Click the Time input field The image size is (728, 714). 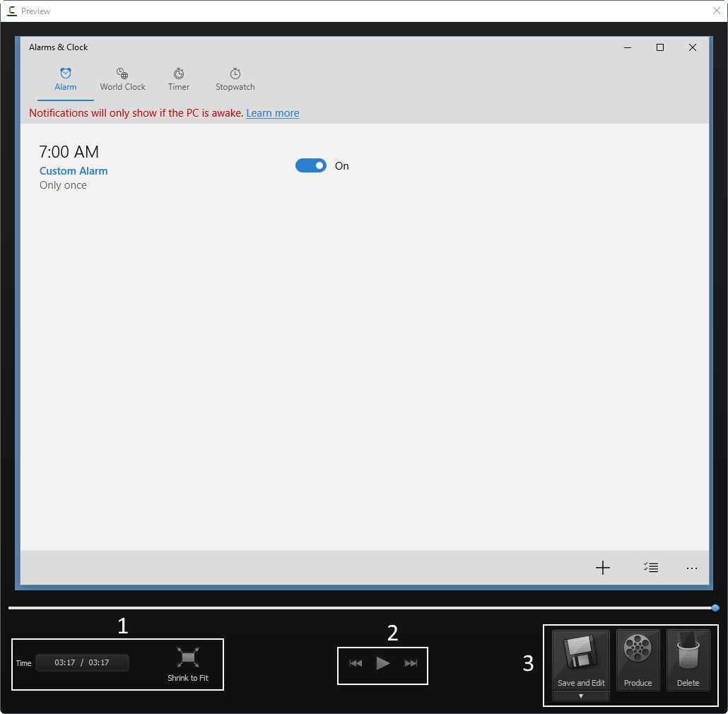pyautogui.click(x=82, y=662)
